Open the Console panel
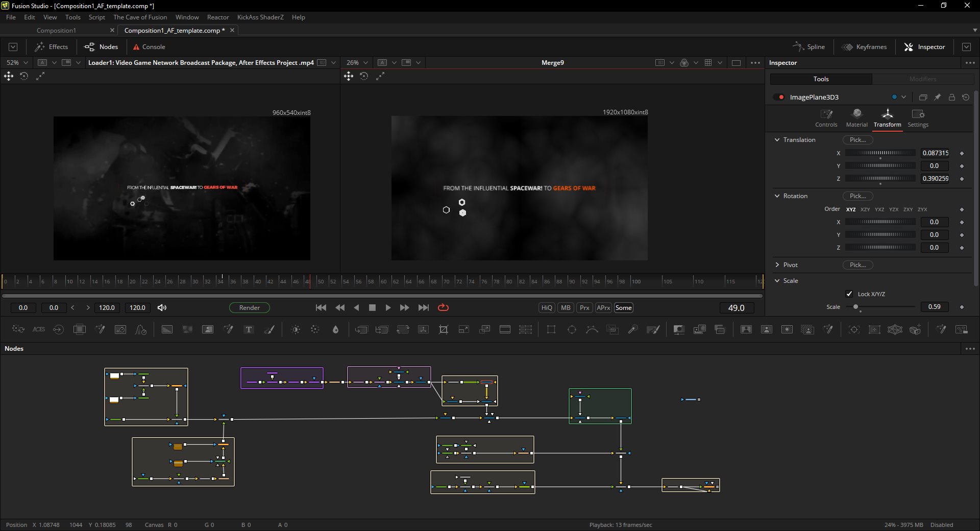The width and height of the screenshot is (980, 531). click(x=149, y=46)
